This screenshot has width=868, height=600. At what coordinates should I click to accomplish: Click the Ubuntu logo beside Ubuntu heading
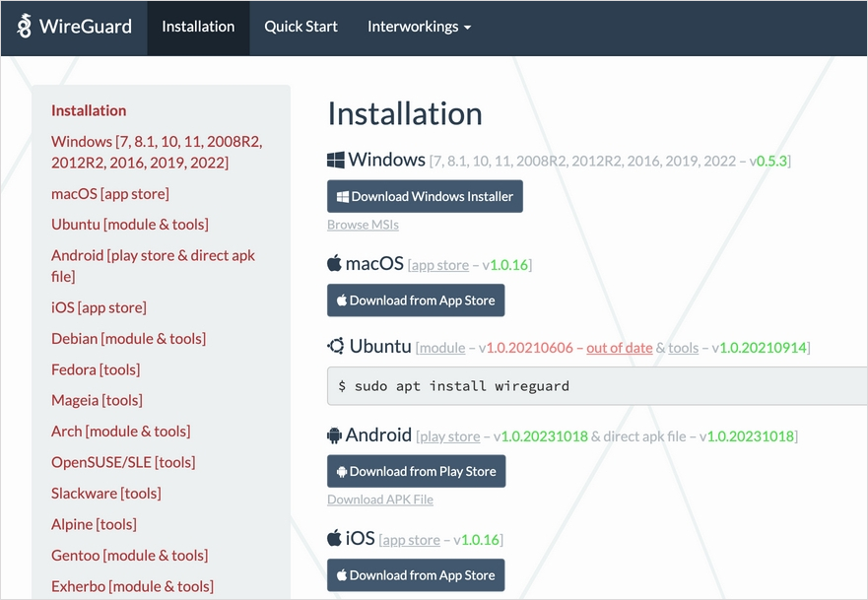336,346
